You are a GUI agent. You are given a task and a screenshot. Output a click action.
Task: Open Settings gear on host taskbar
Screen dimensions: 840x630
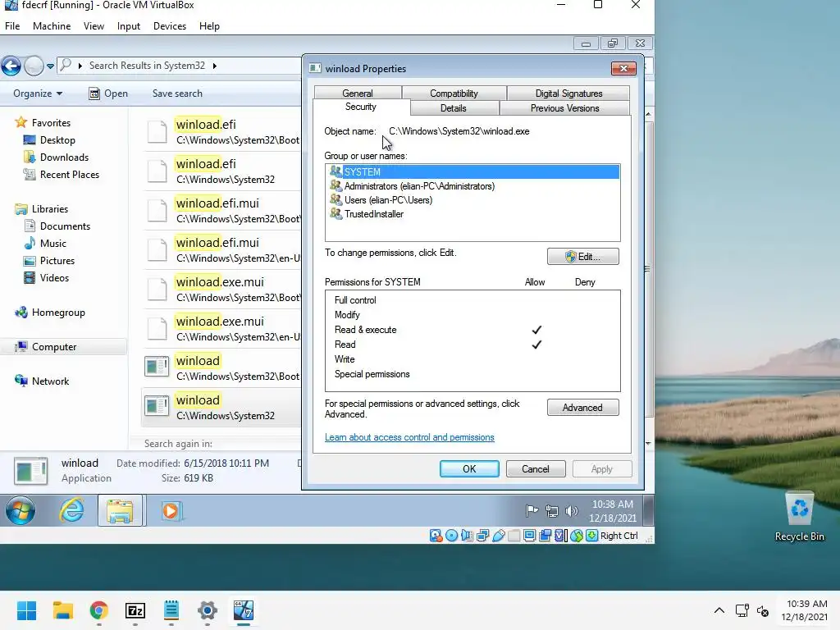[208, 610]
